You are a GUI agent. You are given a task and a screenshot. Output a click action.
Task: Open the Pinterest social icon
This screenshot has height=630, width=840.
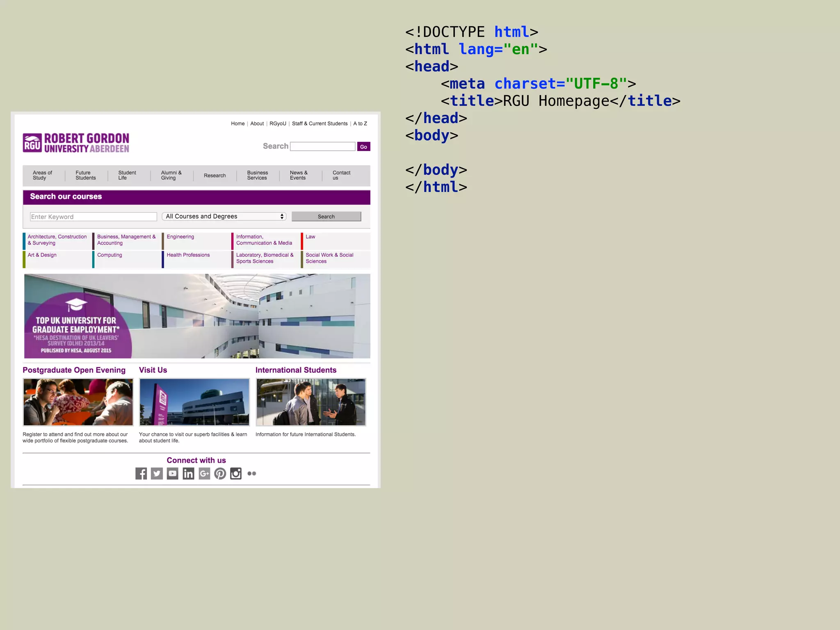point(220,473)
